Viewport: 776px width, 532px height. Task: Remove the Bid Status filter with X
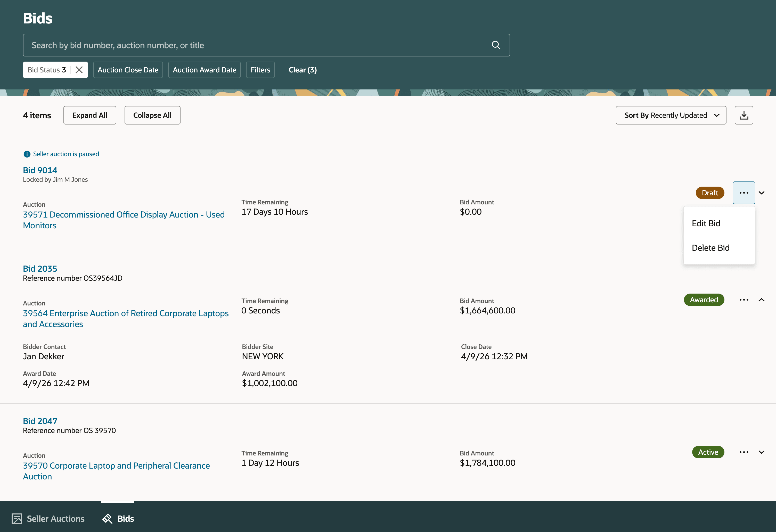click(x=79, y=70)
